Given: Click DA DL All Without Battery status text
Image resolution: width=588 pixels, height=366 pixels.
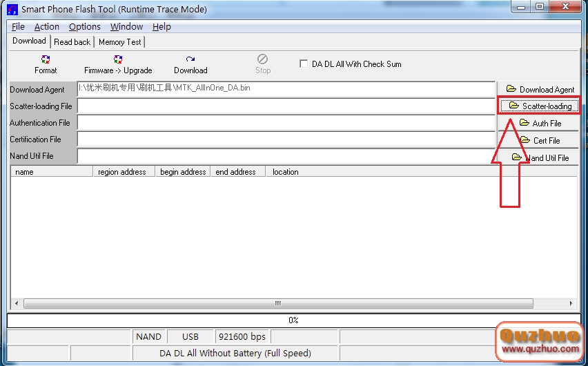Looking at the screenshot, I should [x=235, y=354].
